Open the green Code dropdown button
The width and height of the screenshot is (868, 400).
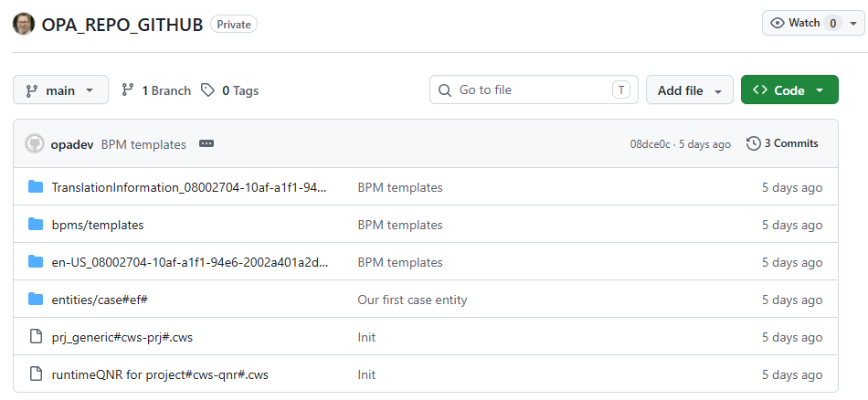tap(789, 89)
